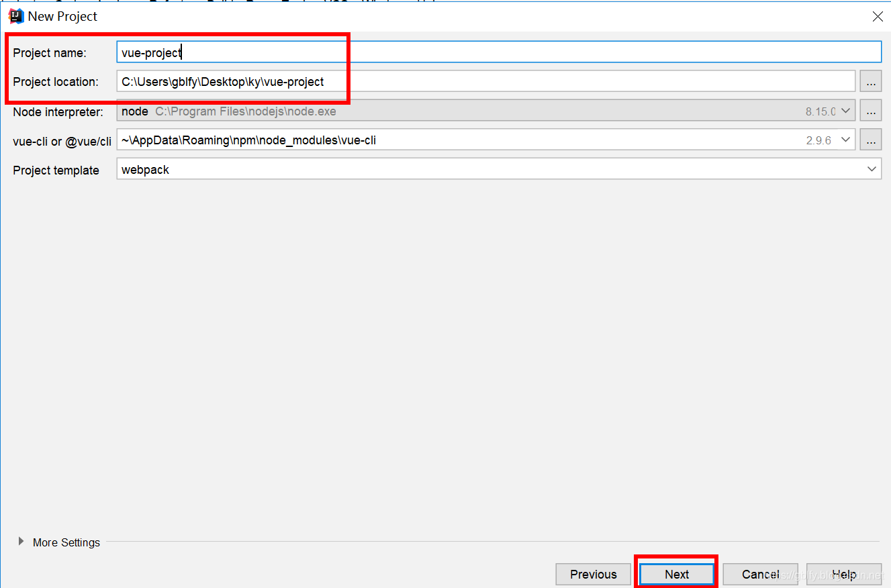Image resolution: width=891 pixels, height=588 pixels.
Task: Edit the Project location field
Action: 486,82
